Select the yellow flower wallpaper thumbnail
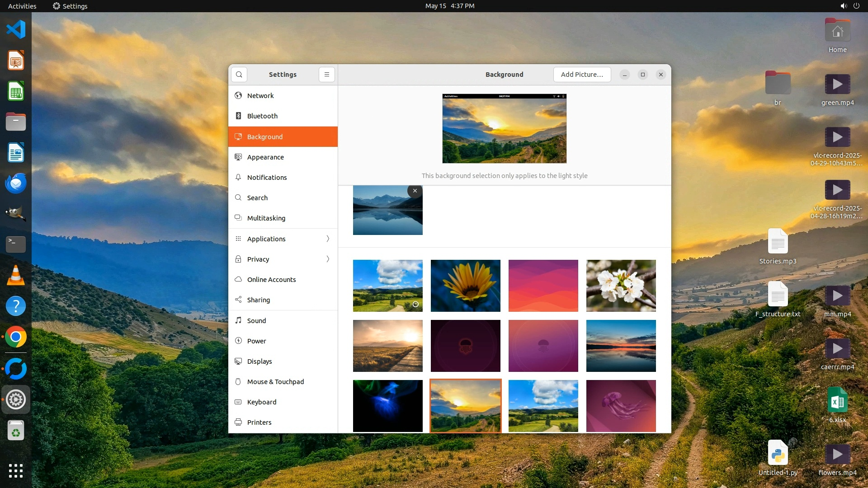 pos(465,286)
